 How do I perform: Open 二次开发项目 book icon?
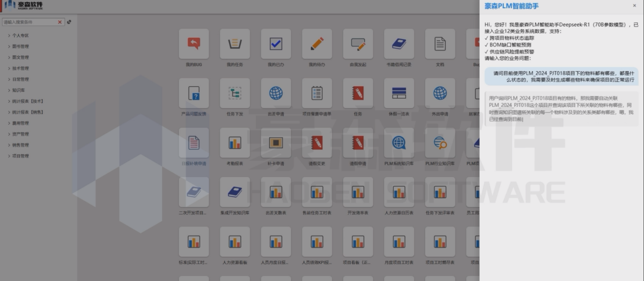pyautogui.click(x=194, y=192)
